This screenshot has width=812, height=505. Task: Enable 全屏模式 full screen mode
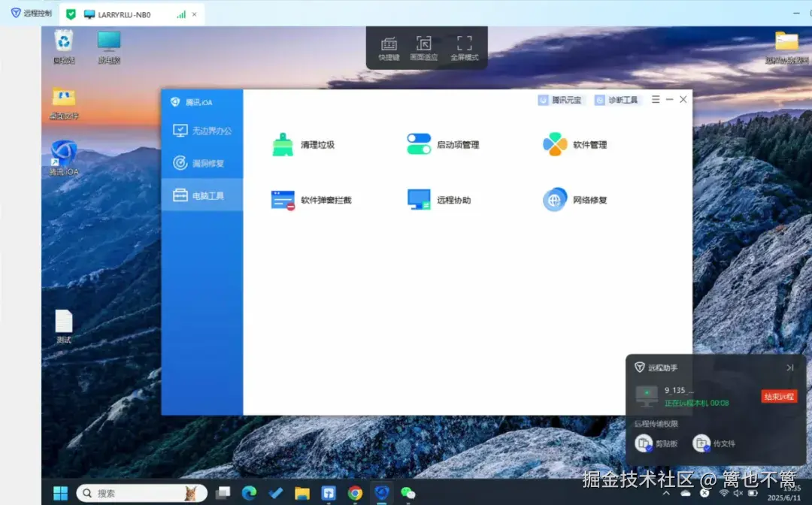pyautogui.click(x=464, y=47)
